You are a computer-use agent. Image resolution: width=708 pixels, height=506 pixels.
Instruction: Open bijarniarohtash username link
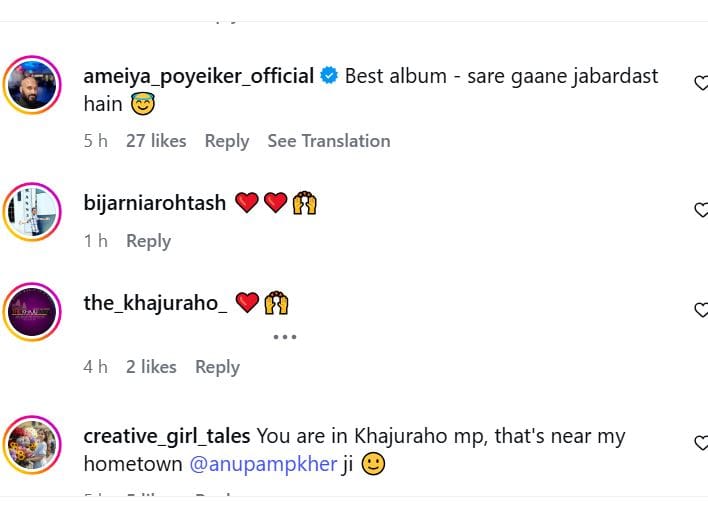pos(155,203)
